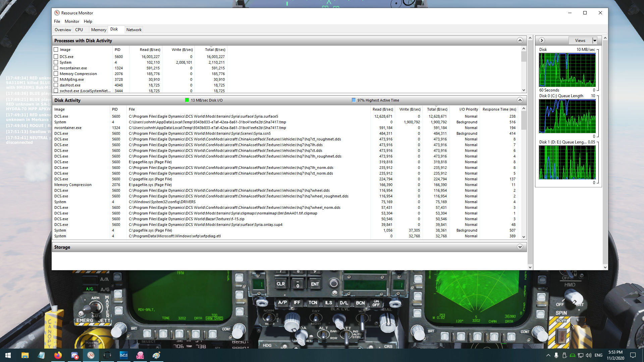
Task: Open the Views dropdown arrow
Action: [595, 41]
